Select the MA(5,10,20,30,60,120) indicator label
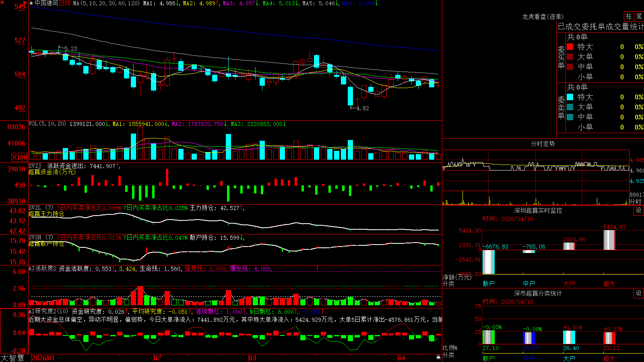Viewport: 644px width, 362px height. point(107,3)
